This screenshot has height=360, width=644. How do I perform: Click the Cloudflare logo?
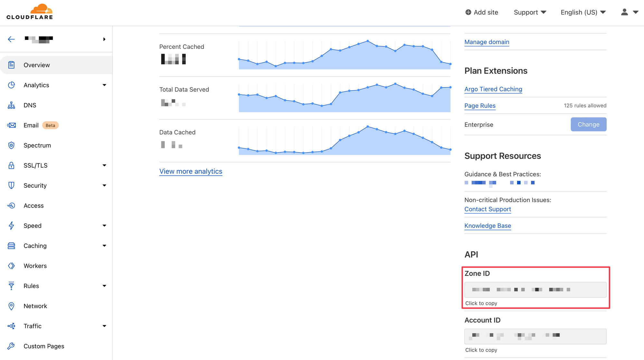tap(30, 12)
